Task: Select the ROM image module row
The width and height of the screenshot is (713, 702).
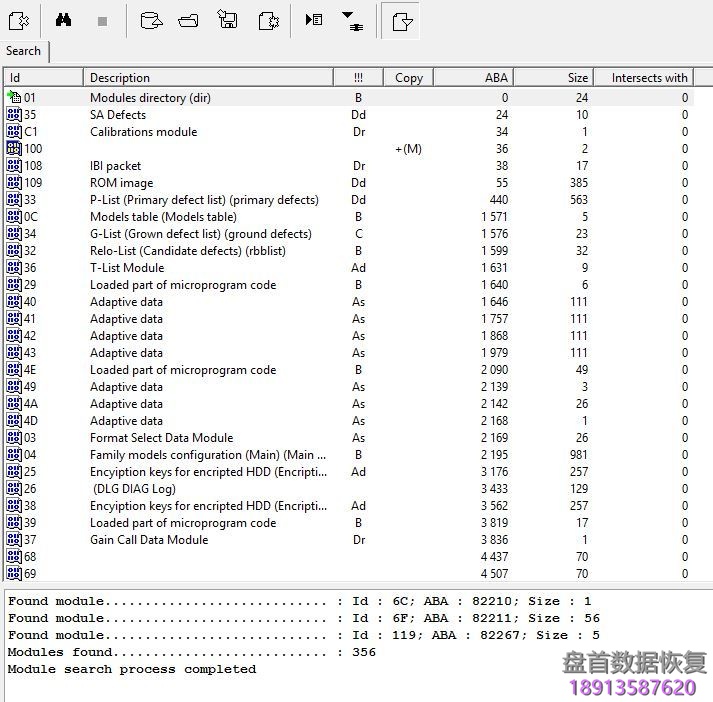Action: point(121,183)
